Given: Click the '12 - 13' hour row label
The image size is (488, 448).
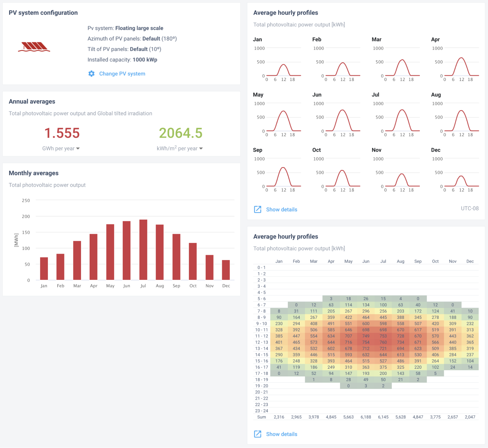Looking at the screenshot, I should tap(261, 342).
